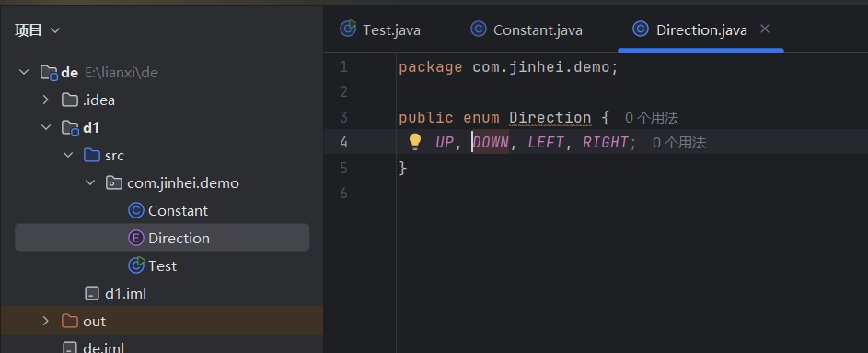
Task: Click the enum keyword on line 3
Action: click(481, 117)
